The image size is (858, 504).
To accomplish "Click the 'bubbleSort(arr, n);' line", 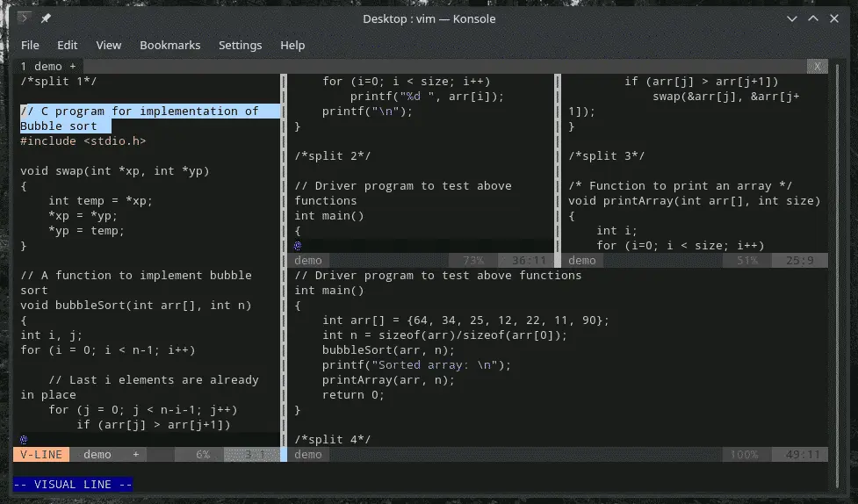I will tap(388, 349).
